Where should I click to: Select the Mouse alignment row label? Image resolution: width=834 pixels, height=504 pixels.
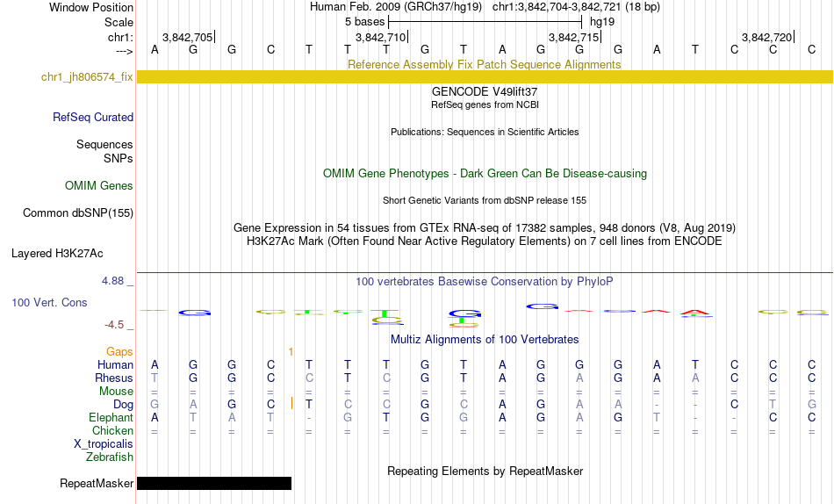tap(116, 392)
